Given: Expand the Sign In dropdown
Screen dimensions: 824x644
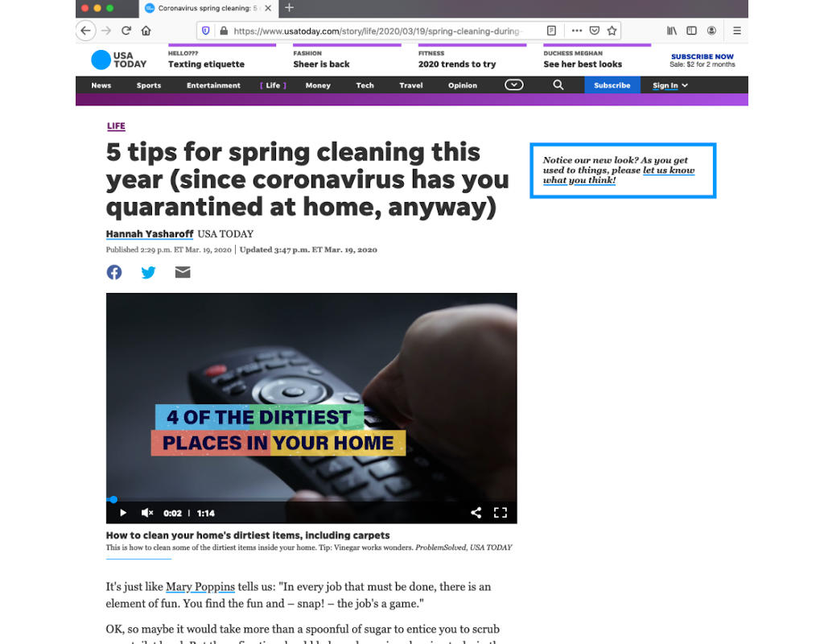Looking at the screenshot, I should (x=670, y=85).
